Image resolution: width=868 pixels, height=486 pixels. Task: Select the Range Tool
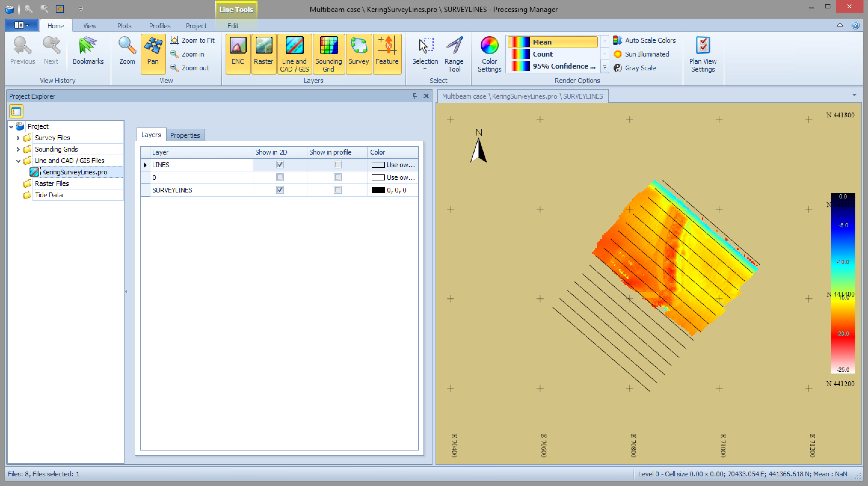[454, 53]
